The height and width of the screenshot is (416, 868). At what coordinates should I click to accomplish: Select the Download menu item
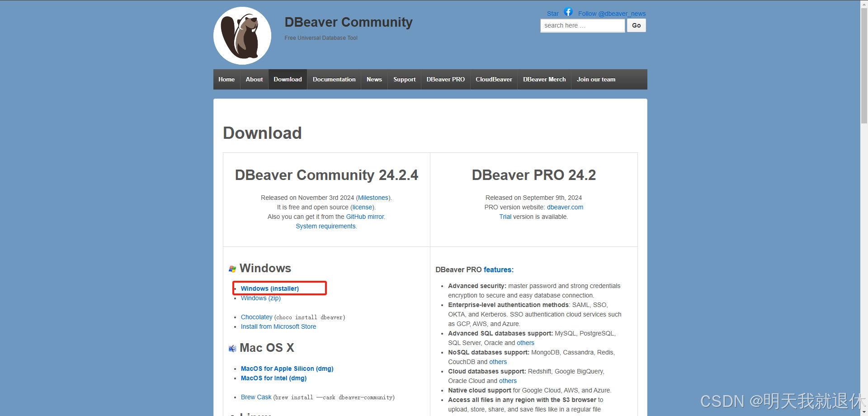point(288,79)
